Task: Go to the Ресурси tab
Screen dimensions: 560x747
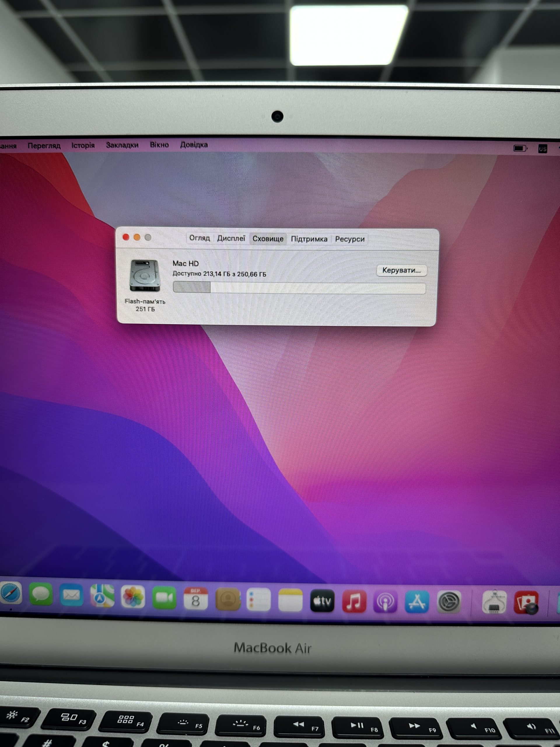Action: click(x=350, y=239)
